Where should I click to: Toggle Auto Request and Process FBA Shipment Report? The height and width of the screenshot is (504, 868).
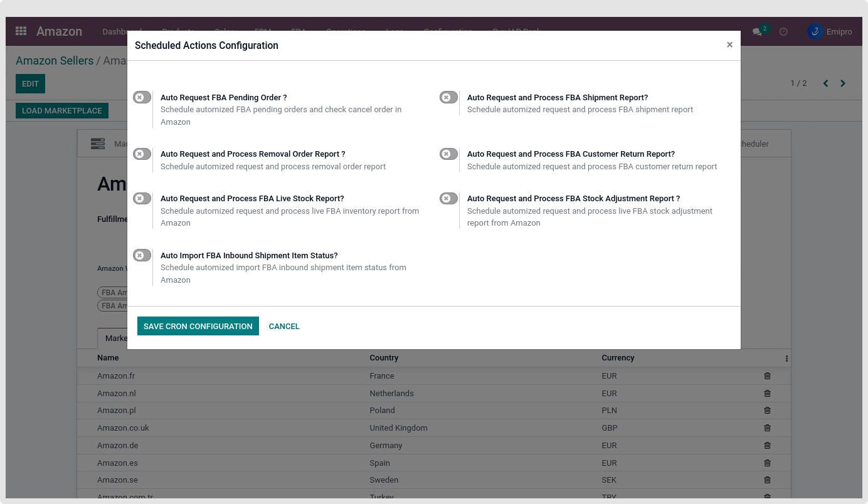tap(448, 97)
